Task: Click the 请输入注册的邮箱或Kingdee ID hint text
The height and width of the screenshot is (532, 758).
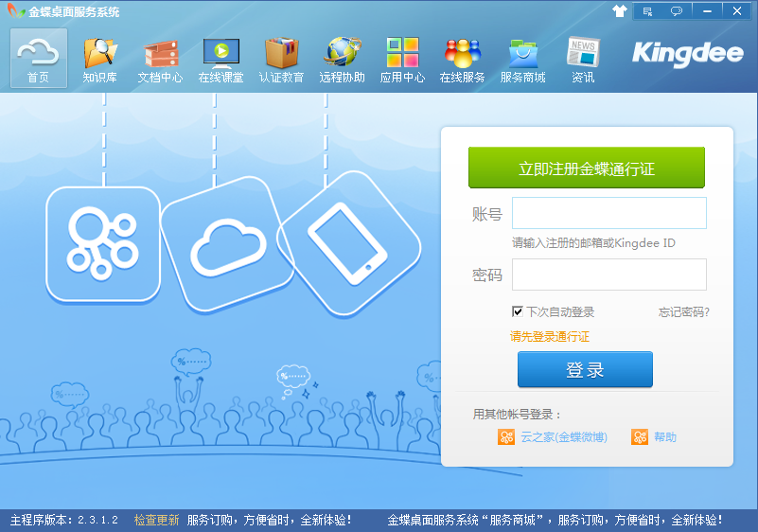Action: click(593, 242)
